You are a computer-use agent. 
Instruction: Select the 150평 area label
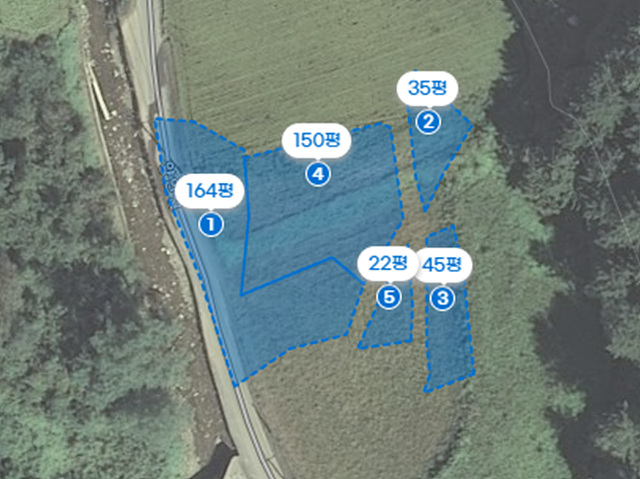317,140
